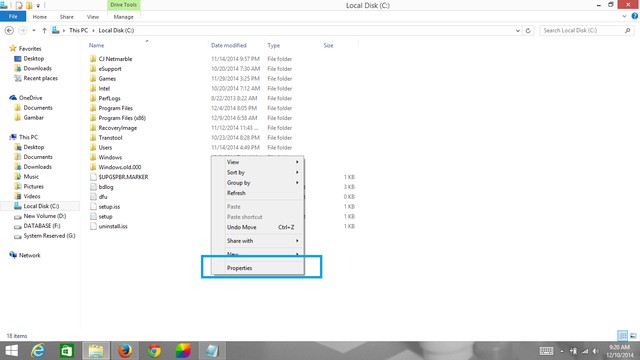Viewport: 640px width, 360px height.
Task: Open the Manage tab under Drive Tools
Action: click(x=124, y=17)
